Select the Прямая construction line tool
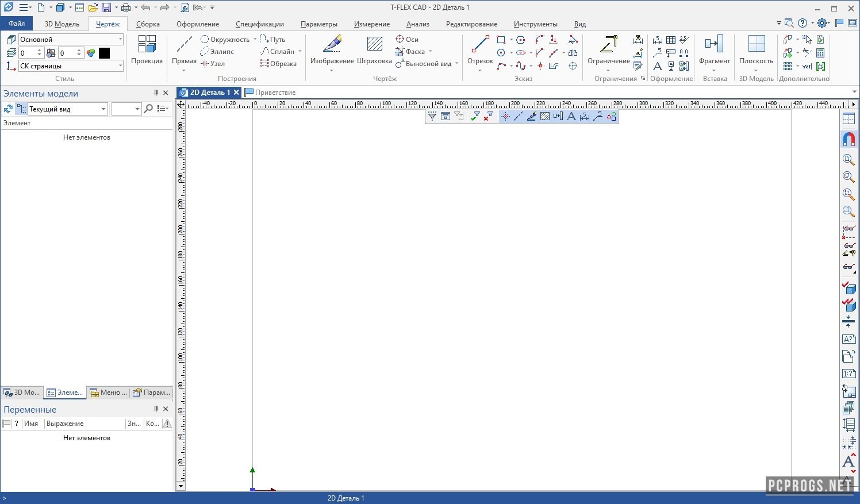 click(x=184, y=49)
